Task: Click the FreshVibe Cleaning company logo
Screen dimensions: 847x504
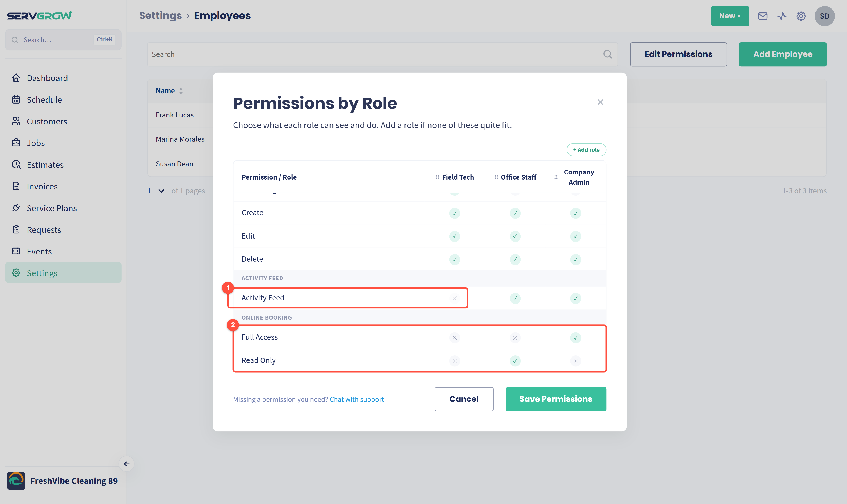Action: point(16,481)
